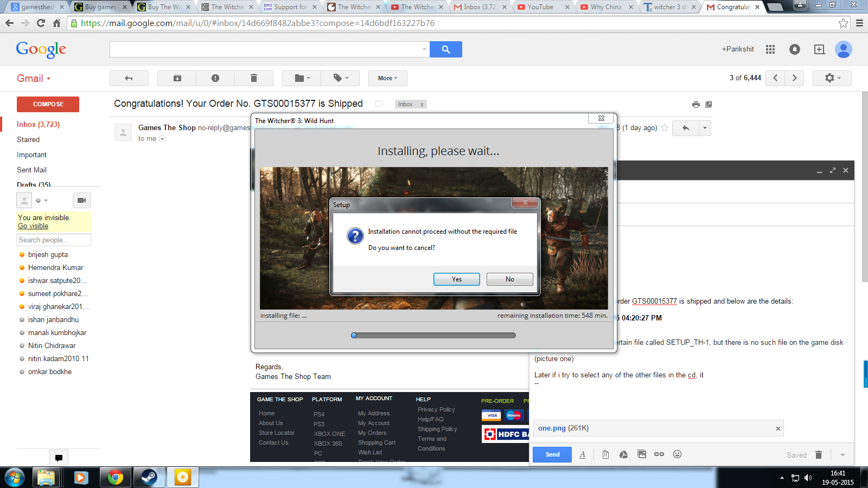Open the More actions dropdown
The image size is (868, 488).
click(x=388, y=78)
